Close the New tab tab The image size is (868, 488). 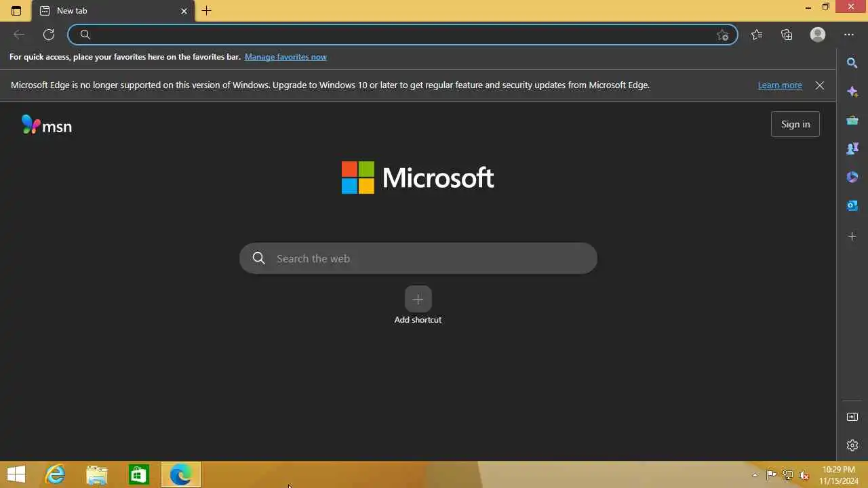pos(184,11)
